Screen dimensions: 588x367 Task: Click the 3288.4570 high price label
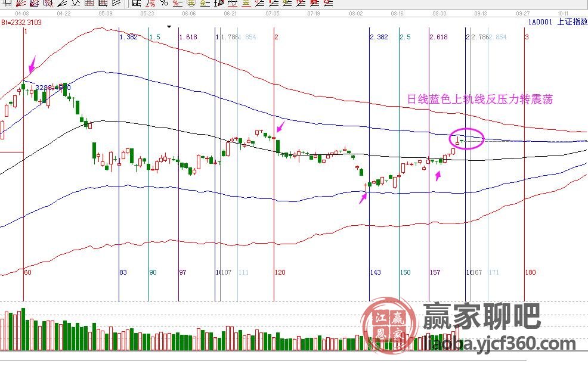pos(52,88)
